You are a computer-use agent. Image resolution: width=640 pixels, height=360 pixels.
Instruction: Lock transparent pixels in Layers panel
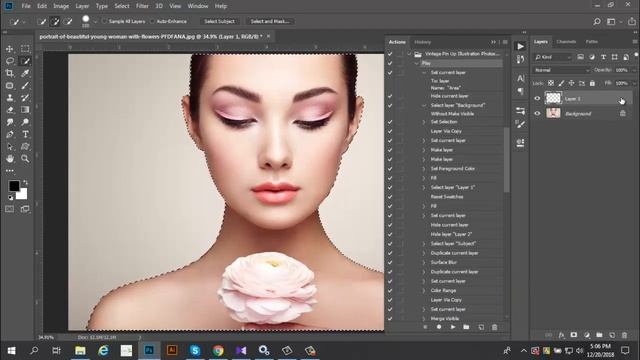(551, 83)
